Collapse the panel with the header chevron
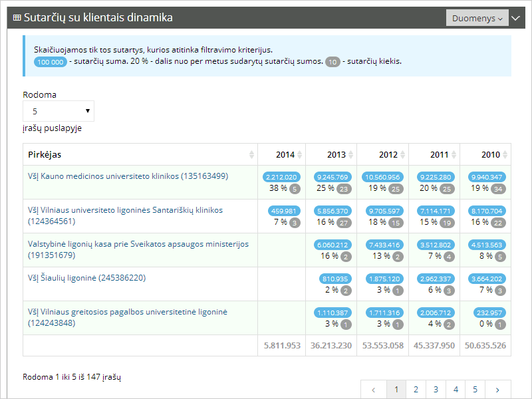This screenshot has width=532, height=399. (516, 18)
